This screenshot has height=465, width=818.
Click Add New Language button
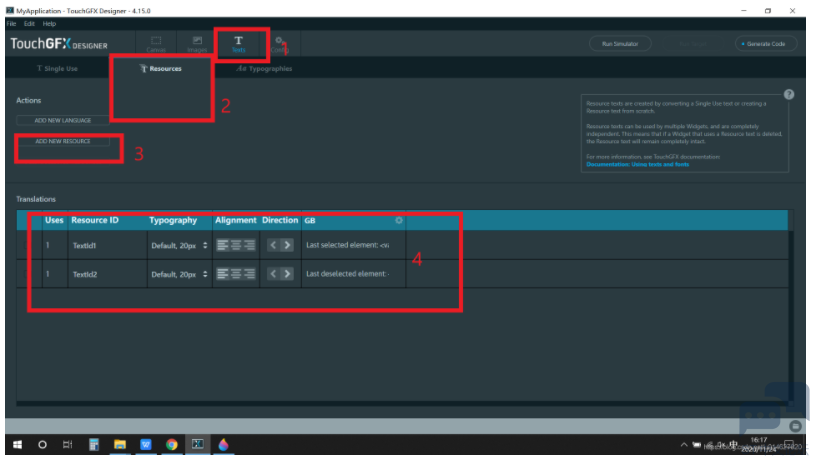(63, 121)
